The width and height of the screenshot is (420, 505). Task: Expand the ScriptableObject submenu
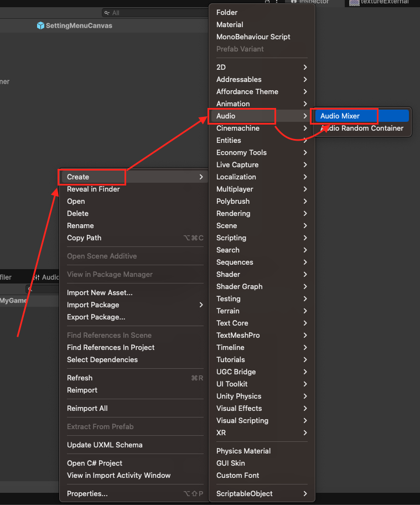[262, 494]
